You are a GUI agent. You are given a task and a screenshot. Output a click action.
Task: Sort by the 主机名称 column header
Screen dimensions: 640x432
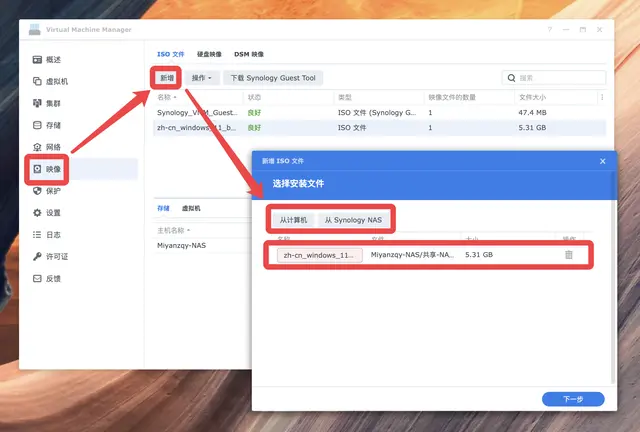(x=173, y=230)
